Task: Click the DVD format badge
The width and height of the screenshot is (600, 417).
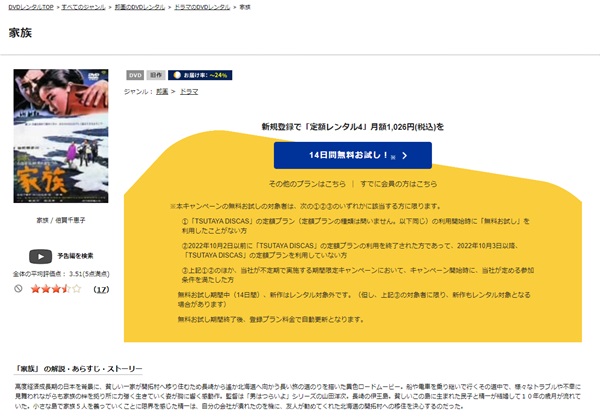Action: click(135, 75)
